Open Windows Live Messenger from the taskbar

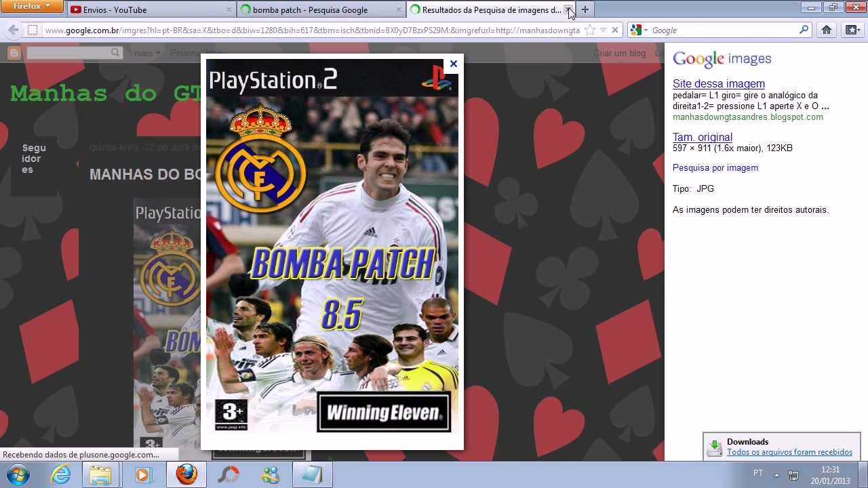coord(271,474)
